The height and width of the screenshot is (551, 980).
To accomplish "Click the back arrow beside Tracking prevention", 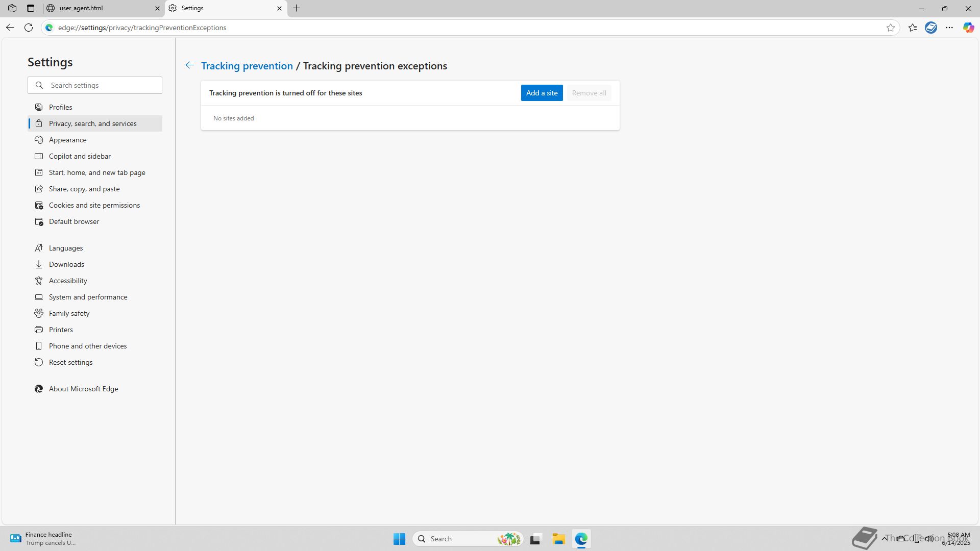I will click(189, 65).
